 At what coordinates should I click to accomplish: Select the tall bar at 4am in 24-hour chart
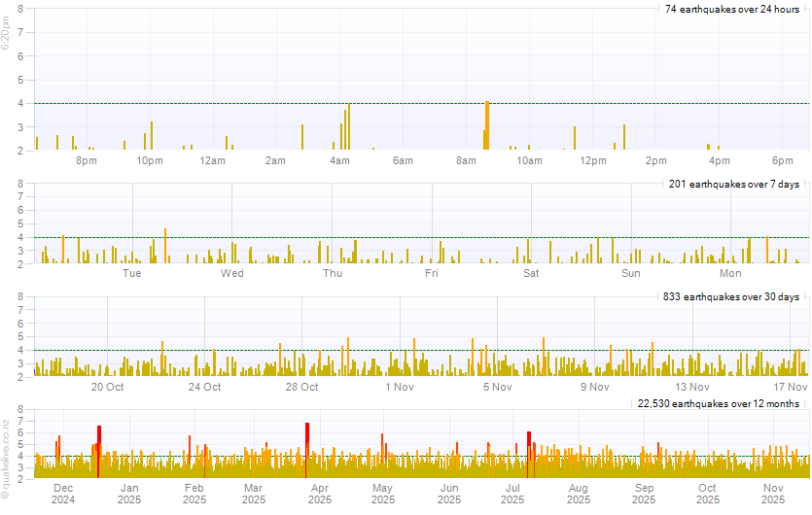point(348,127)
